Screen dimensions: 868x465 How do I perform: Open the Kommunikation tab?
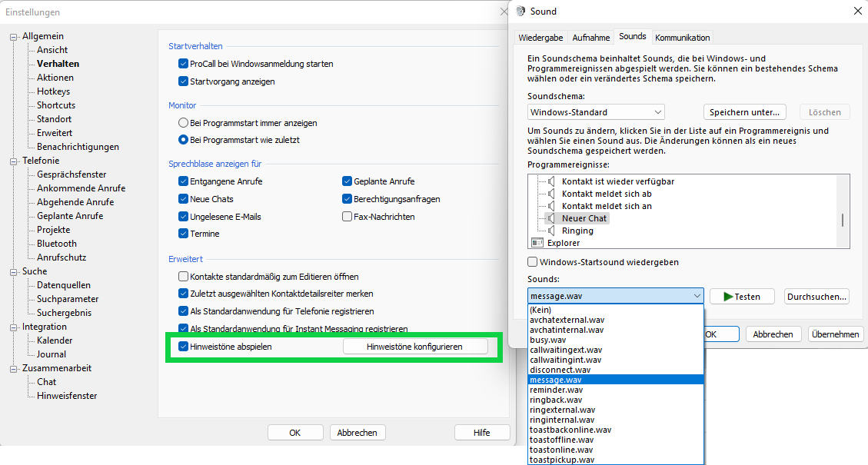pos(682,37)
